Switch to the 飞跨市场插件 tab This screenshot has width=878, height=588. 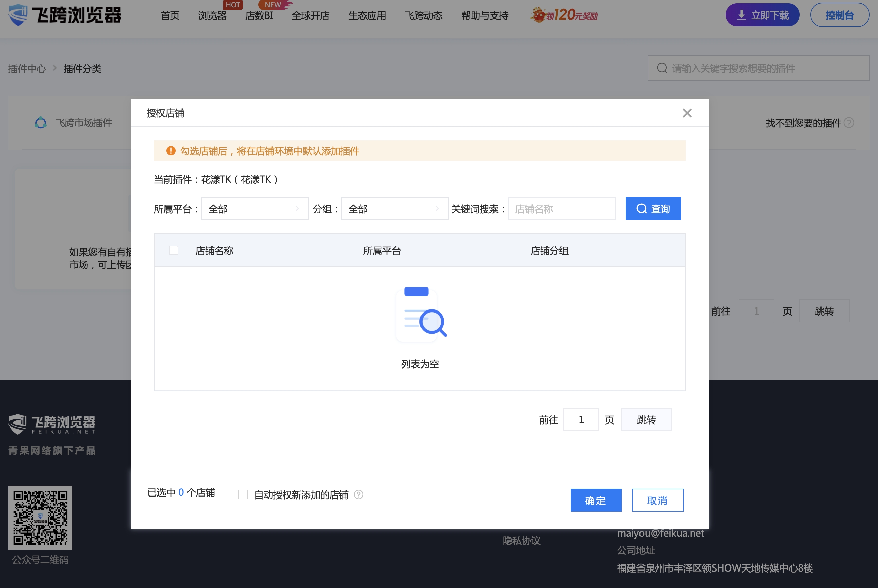click(x=74, y=123)
